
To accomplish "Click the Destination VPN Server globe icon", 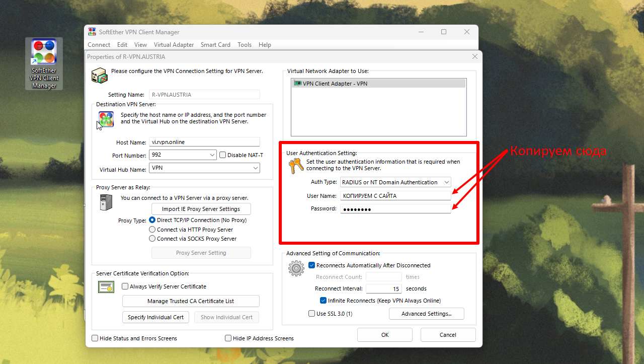I will (106, 119).
